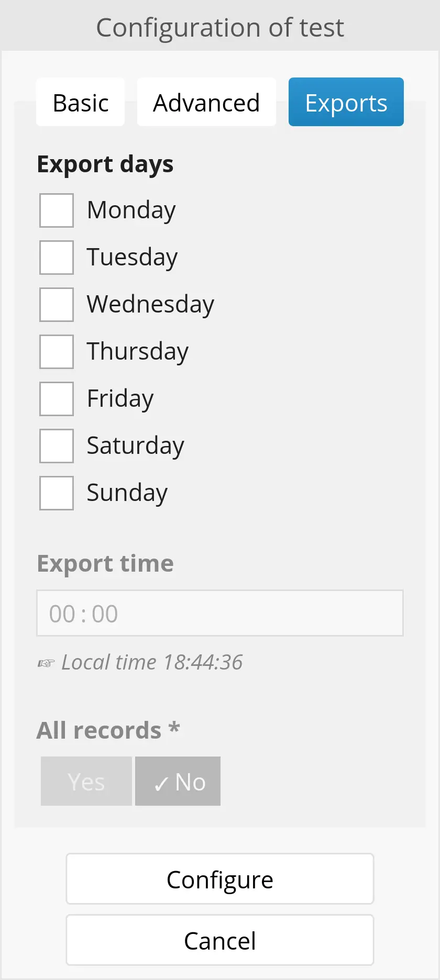Click the Export days heading
The width and height of the screenshot is (440, 980).
coord(105,164)
